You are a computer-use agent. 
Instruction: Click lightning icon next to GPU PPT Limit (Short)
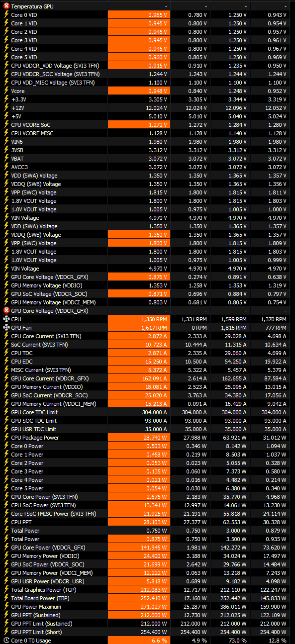click(x=6, y=632)
